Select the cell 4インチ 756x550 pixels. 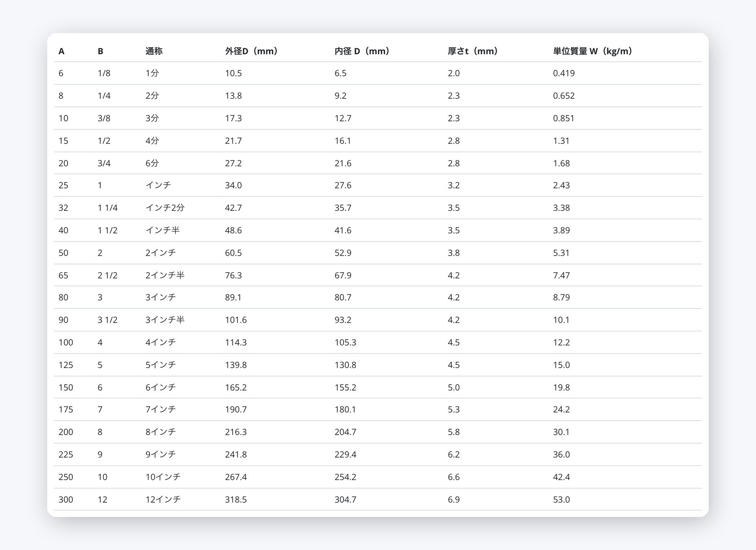coord(161,343)
